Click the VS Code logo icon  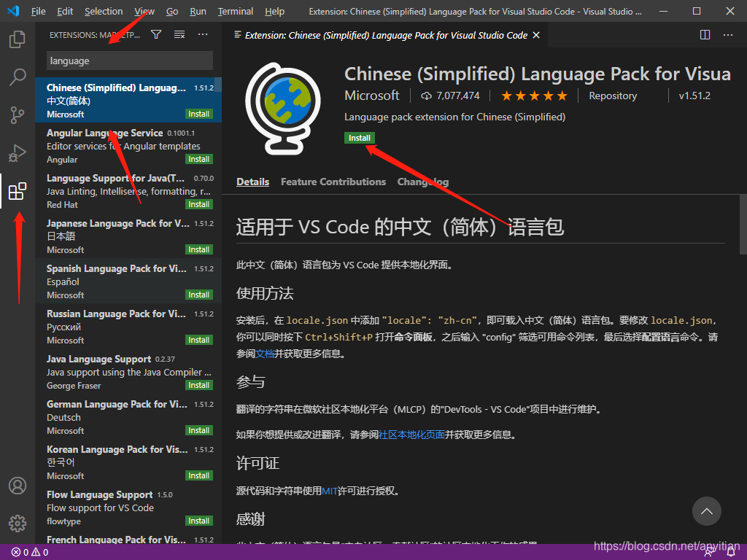pyautogui.click(x=13, y=11)
